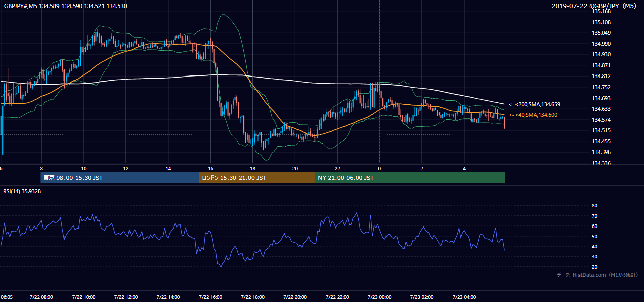This screenshot has height=302, width=644.
Task: Click hour tick 0 at midnight line
Action: [379, 169]
